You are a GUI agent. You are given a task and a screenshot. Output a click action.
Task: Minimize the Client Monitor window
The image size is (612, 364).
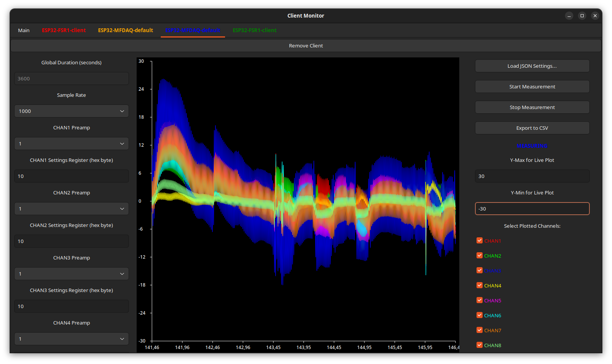569,16
